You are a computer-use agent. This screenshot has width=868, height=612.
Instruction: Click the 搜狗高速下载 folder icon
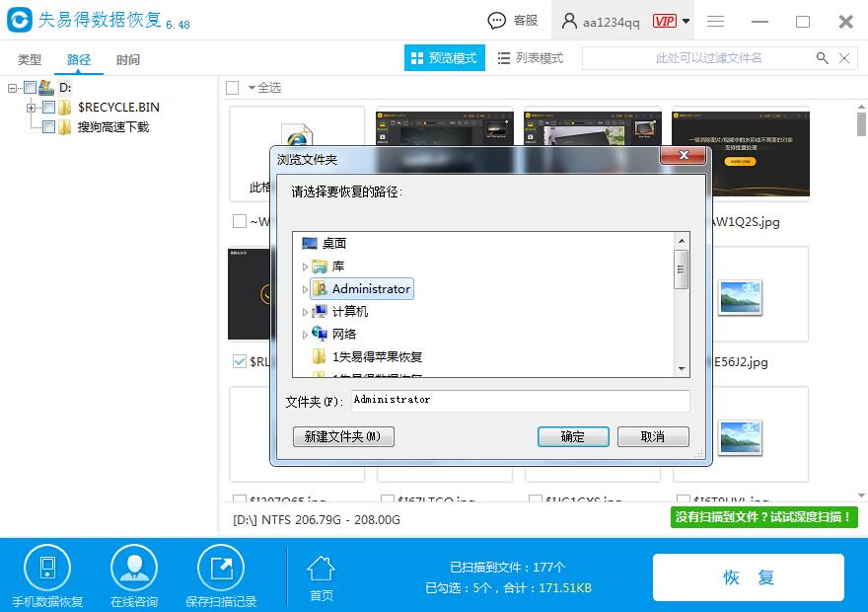65,126
